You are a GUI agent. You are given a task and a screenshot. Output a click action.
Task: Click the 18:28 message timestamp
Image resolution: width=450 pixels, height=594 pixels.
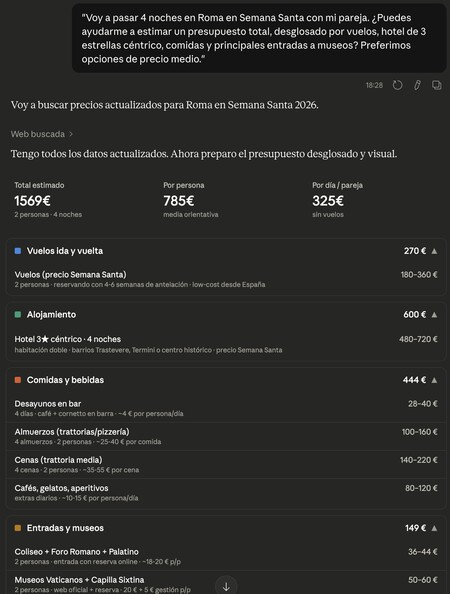374,85
